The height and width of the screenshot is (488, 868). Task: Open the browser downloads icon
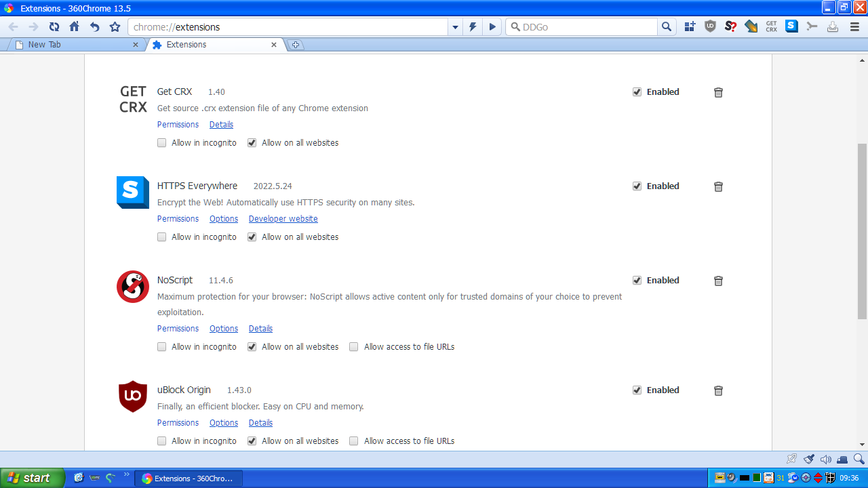point(833,26)
